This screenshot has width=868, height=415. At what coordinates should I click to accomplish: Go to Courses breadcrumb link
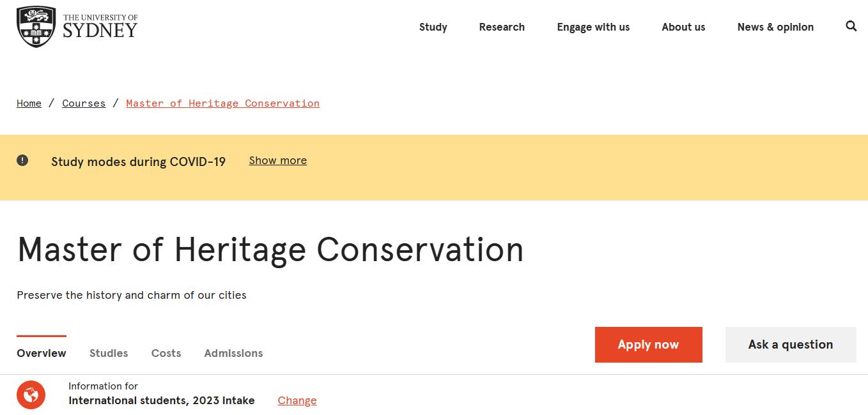84,103
